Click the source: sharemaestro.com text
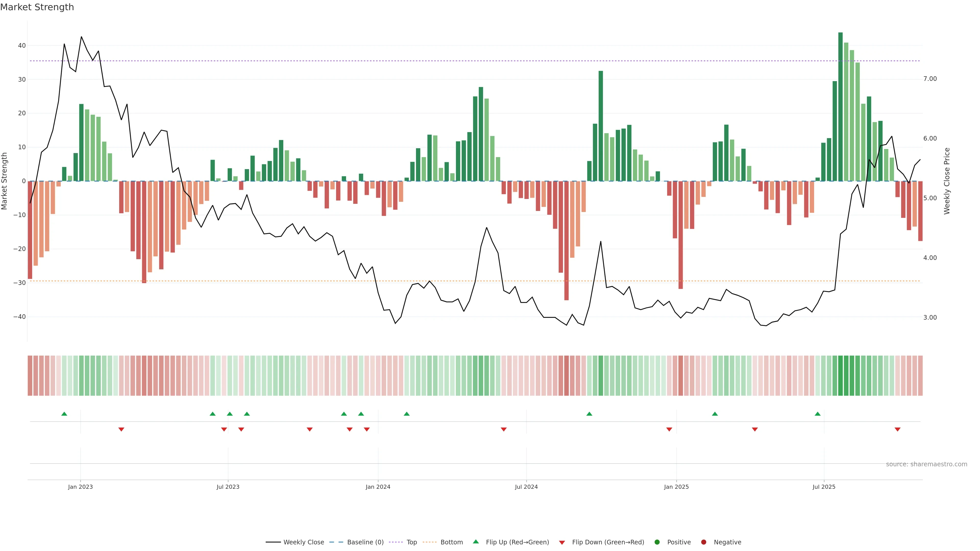This screenshot has width=980, height=551. point(926,464)
